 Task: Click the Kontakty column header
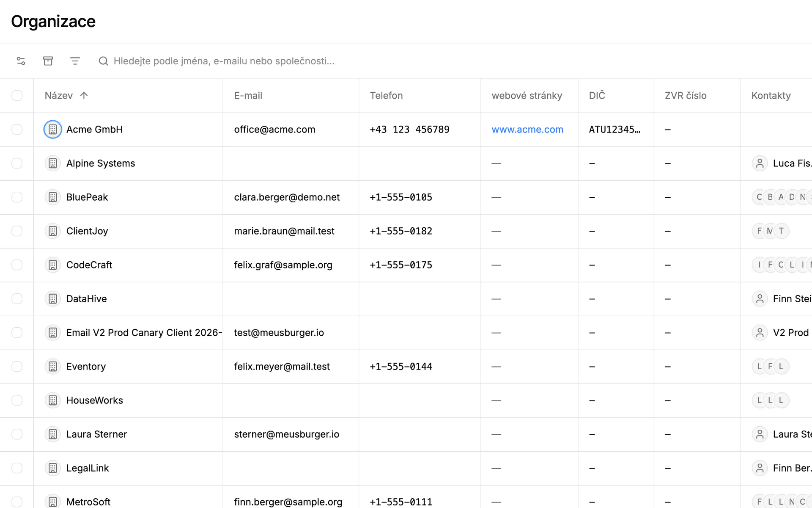point(771,96)
